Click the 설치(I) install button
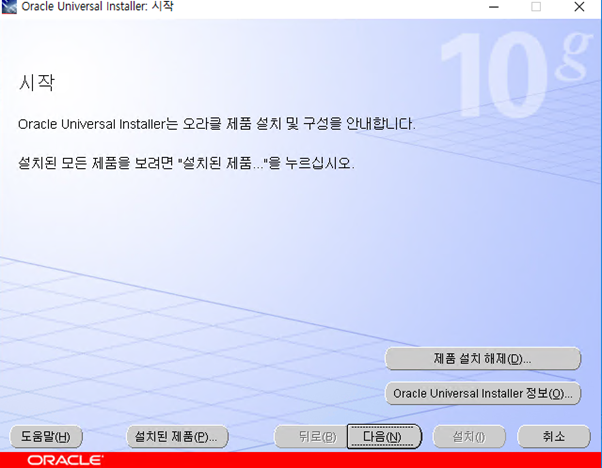The height and width of the screenshot is (468, 602). click(469, 437)
